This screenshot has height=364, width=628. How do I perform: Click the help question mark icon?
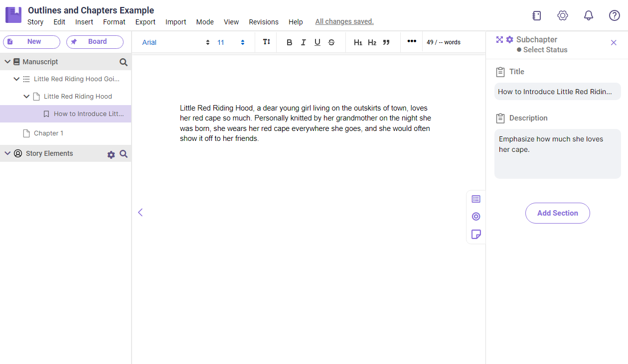614,15
